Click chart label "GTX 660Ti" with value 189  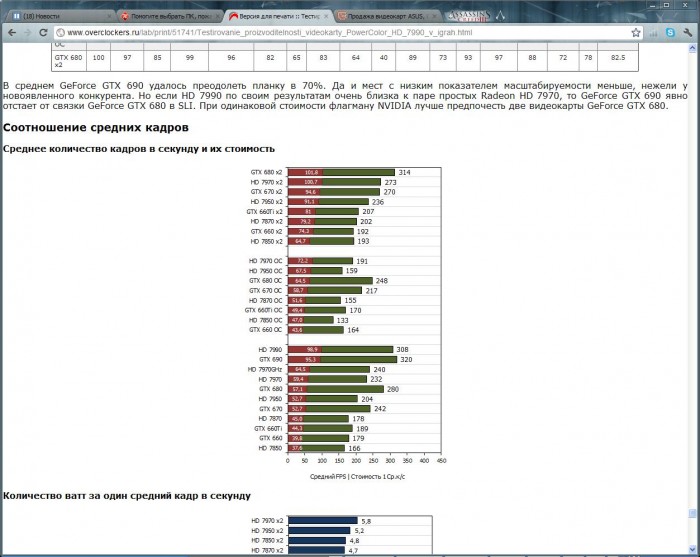point(268,428)
